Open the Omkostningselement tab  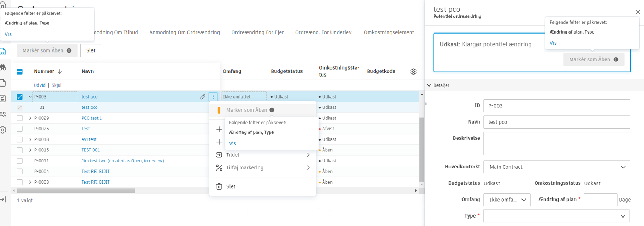pos(389,32)
